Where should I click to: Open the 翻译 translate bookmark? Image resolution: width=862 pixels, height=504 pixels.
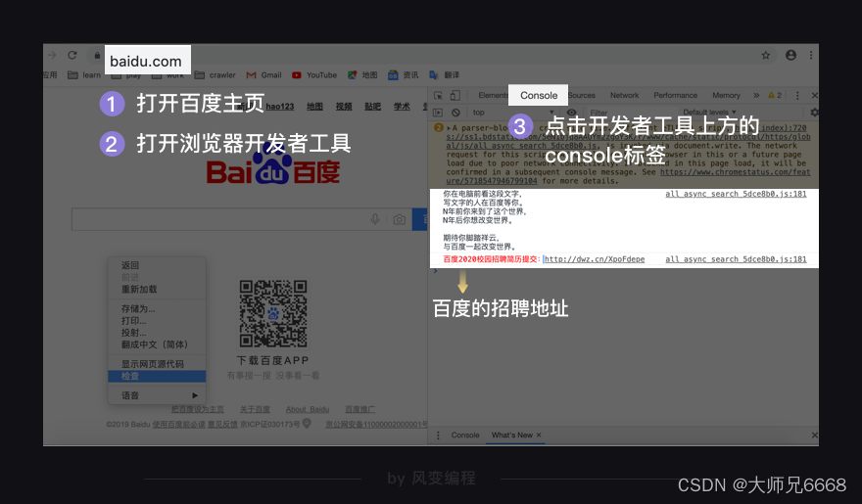(444, 74)
